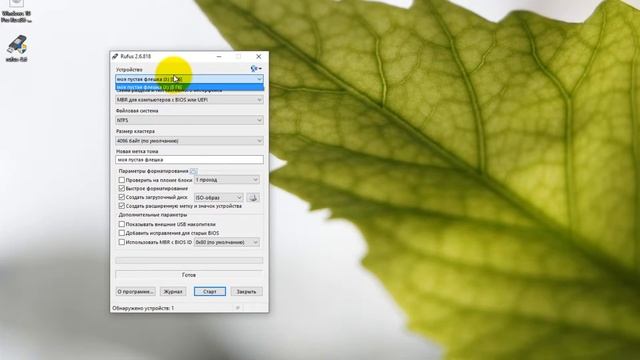Choose the highlighted flash drive list entry
Image resolution: width=640 pixels, height=360 pixels.
point(189,87)
